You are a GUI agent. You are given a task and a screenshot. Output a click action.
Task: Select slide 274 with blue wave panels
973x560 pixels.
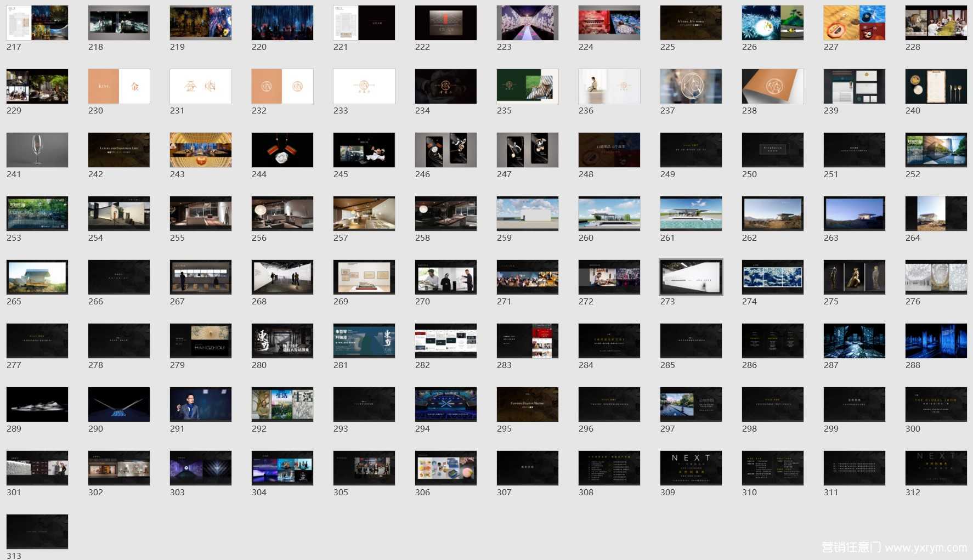(772, 277)
